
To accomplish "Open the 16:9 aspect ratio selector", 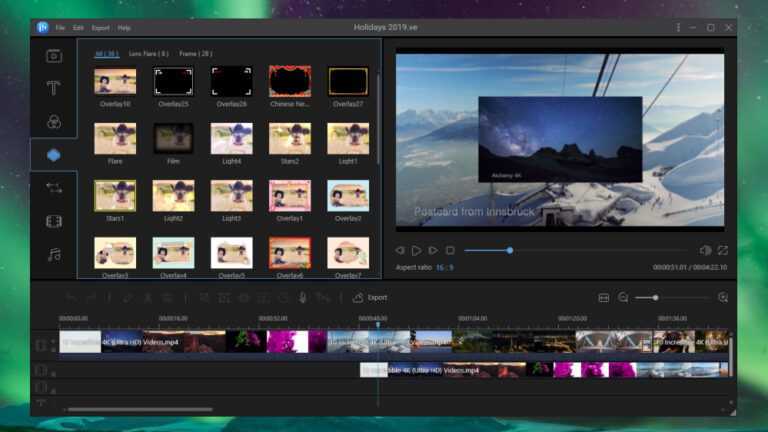I will tap(445, 267).
